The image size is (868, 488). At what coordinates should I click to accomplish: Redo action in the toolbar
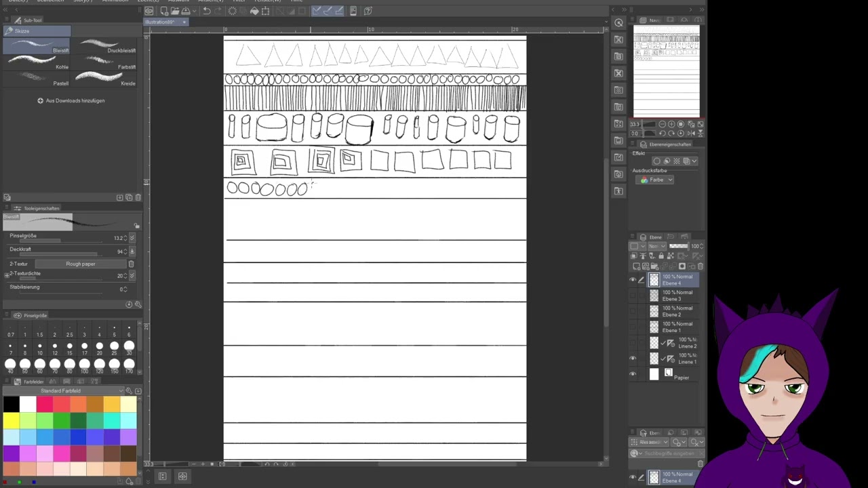pyautogui.click(x=218, y=11)
